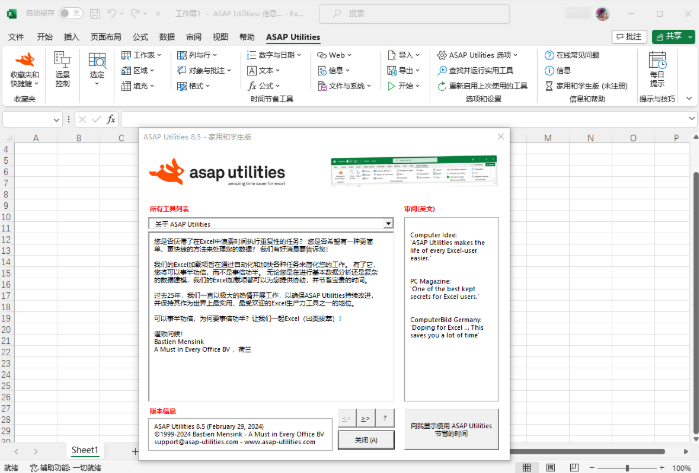Click the Insert Function fx icon
This screenshot has height=473, width=699.
[x=111, y=119]
